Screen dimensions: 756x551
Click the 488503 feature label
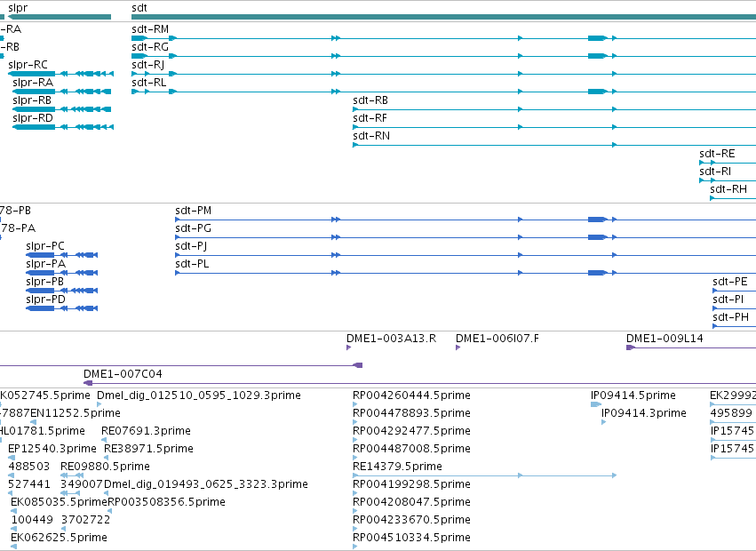click(29, 467)
